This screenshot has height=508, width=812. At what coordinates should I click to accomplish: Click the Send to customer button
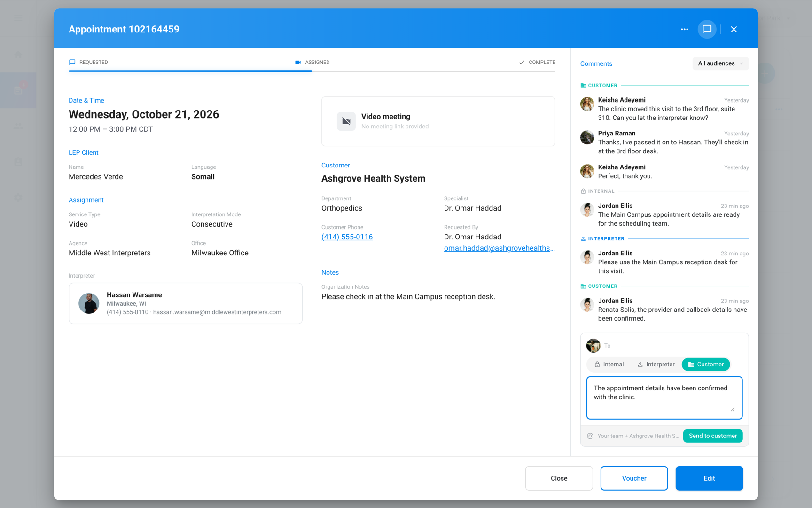point(713,436)
